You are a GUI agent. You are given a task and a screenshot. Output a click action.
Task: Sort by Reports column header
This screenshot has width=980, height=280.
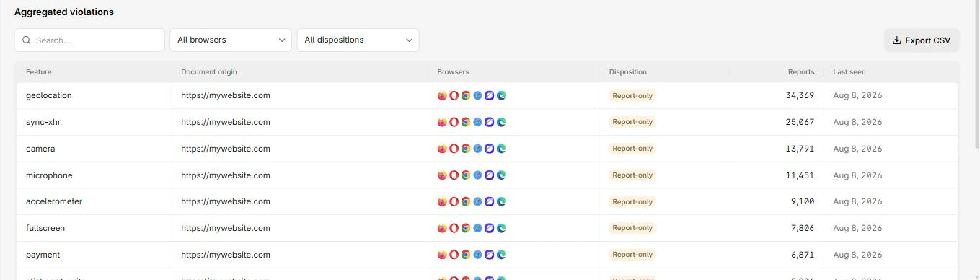pyautogui.click(x=801, y=72)
